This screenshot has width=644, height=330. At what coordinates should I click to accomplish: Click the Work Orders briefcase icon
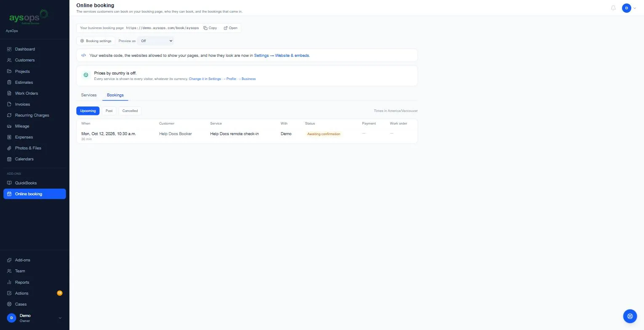click(9, 93)
